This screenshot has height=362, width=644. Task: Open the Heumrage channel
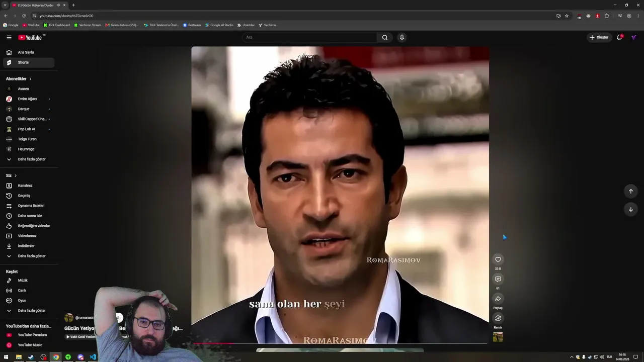(29, 149)
